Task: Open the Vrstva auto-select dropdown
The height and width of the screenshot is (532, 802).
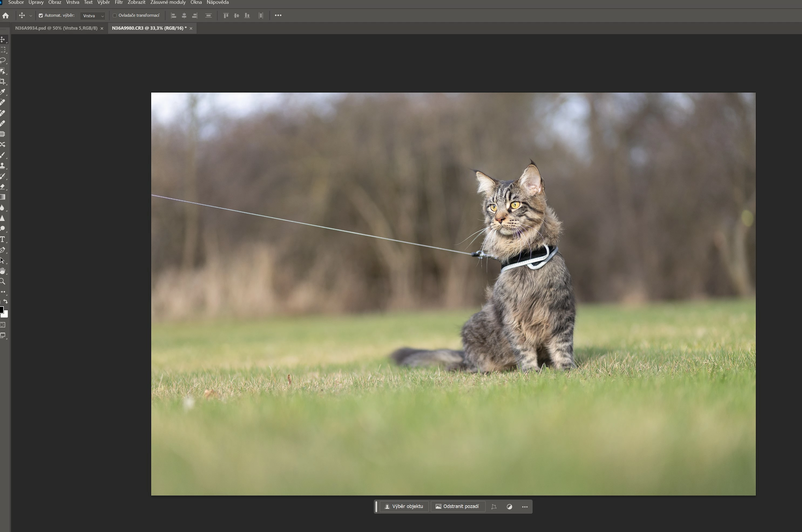Action: (93, 16)
